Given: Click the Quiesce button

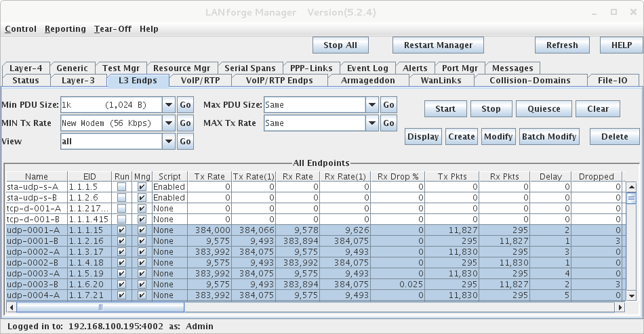Looking at the screenshot, I should 544,108.
